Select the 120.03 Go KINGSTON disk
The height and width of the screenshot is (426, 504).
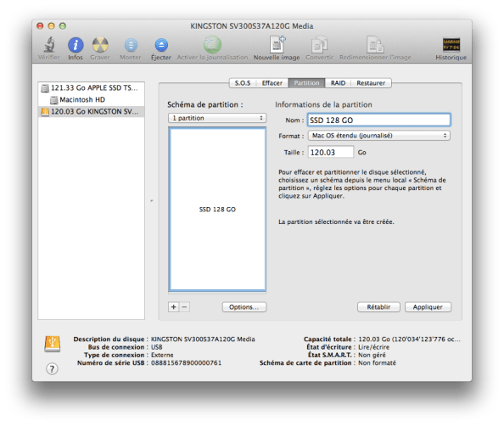tap(91, 111)
